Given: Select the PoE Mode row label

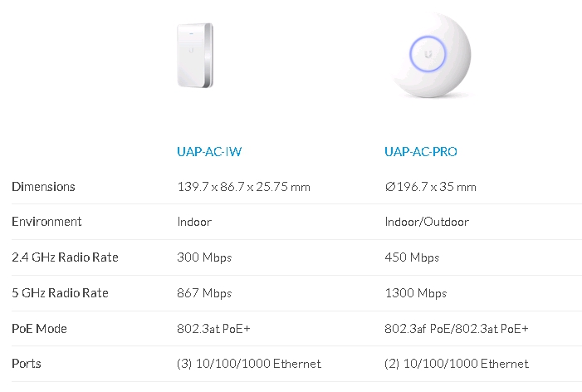Looking at the screenshot, I should click(39, 329).
